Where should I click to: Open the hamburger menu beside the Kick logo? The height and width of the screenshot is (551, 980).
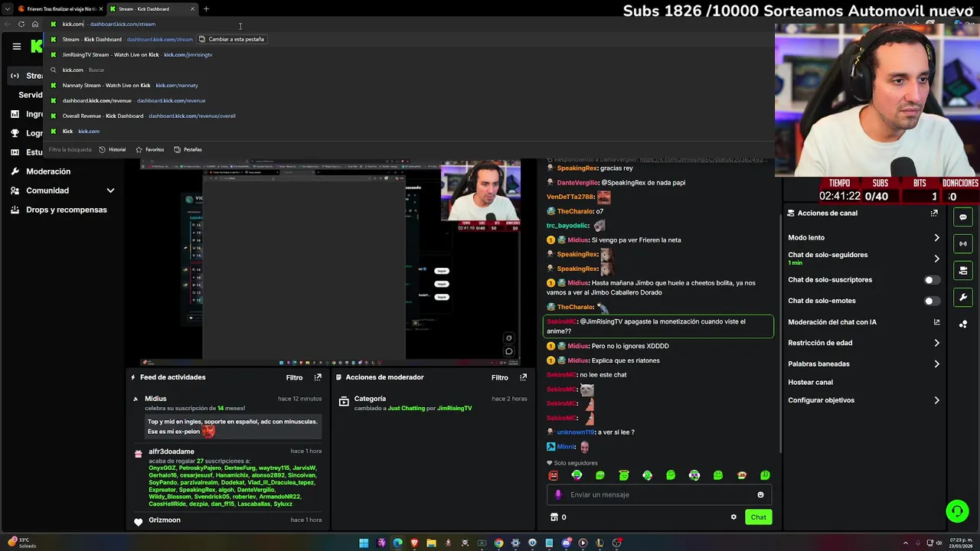pos(16,47)
